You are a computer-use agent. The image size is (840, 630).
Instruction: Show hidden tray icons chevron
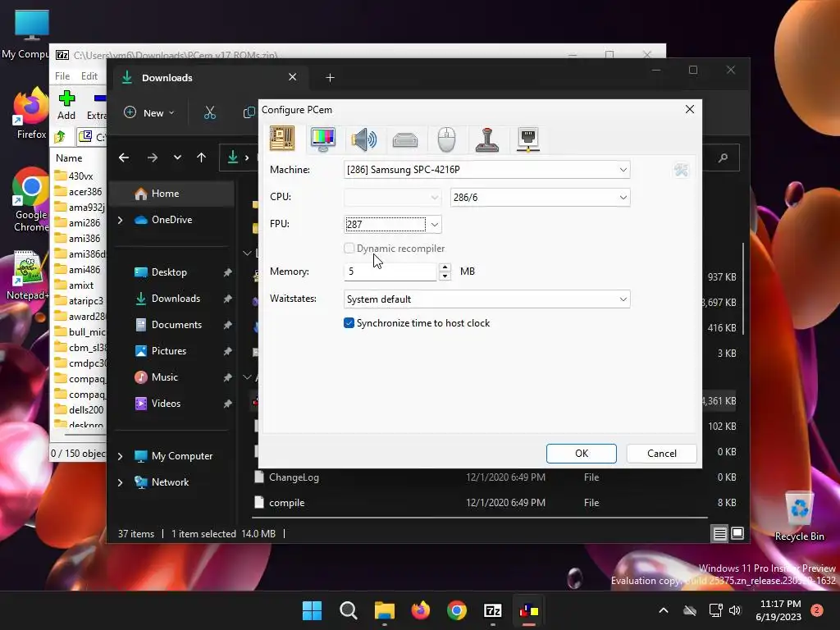tap(663, 610)
